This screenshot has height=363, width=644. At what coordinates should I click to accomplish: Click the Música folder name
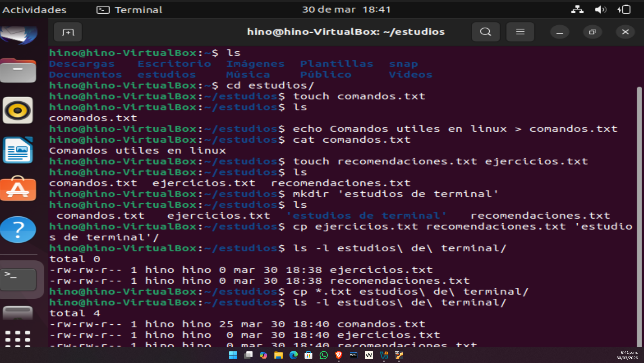(248, 75)
